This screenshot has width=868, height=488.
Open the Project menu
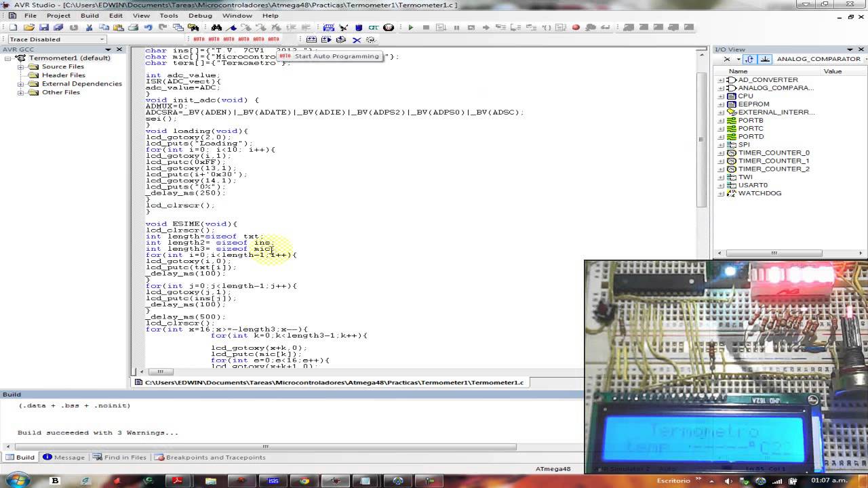pyautogui.click(x=58, y=16)
